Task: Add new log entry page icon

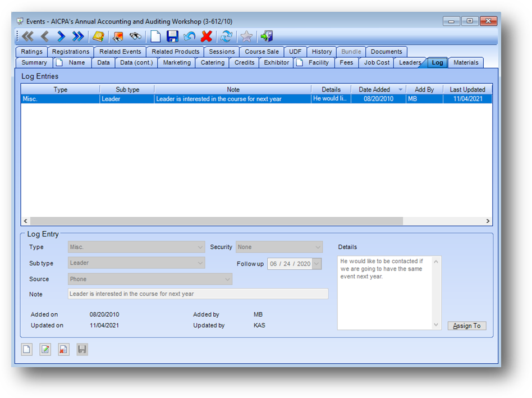Action: tap(27, 349)
